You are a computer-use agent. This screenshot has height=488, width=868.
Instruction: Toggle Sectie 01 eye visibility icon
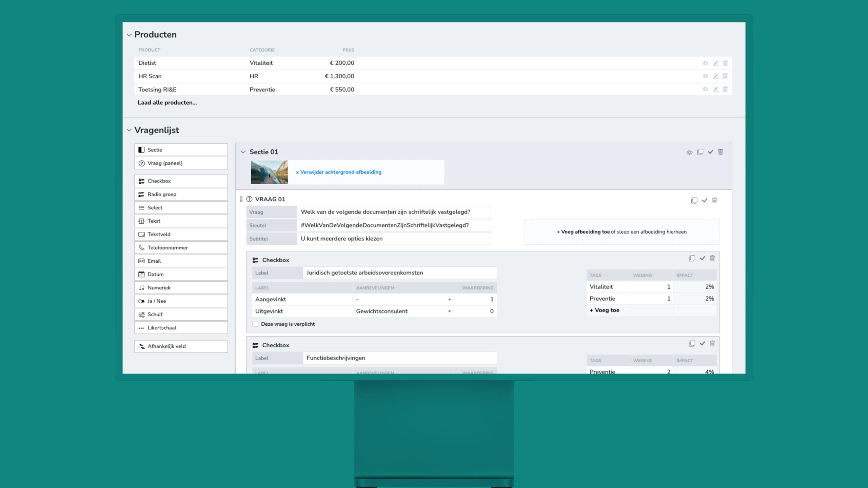pyautogui.click(x=689, y=152)
